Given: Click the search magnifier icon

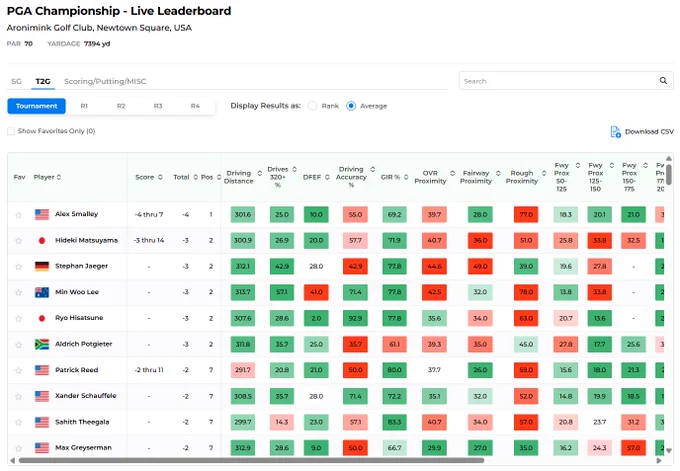Looking at the screenshot, I should pos(663,81).
